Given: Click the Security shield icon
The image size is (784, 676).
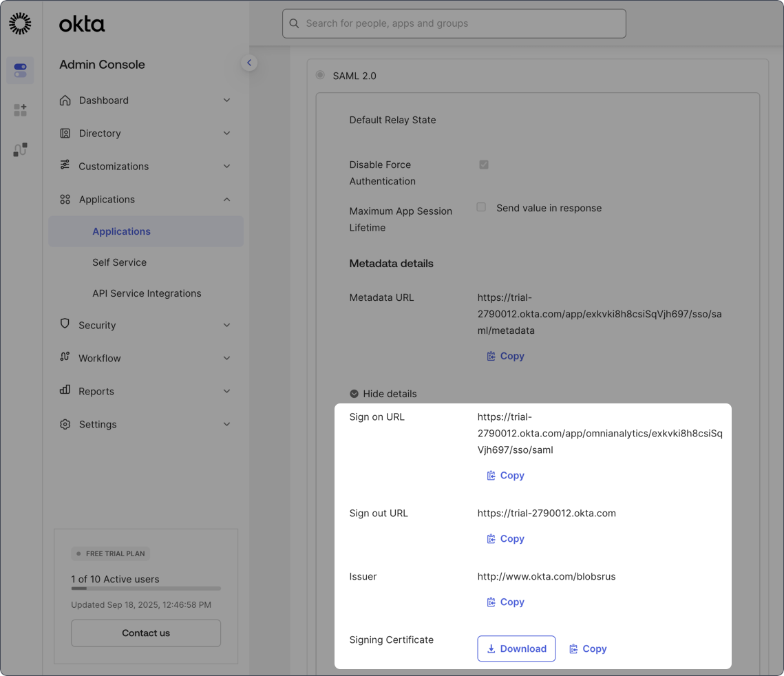Looking at the screenshot, I should pyautogui.click(x=65, y=324).
